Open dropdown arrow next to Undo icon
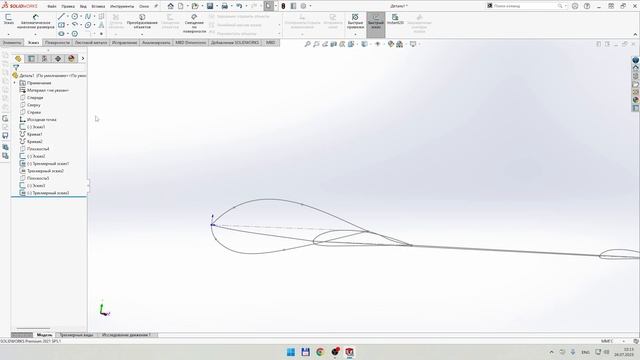The image size is (640, 360). (x=246, y=6)
